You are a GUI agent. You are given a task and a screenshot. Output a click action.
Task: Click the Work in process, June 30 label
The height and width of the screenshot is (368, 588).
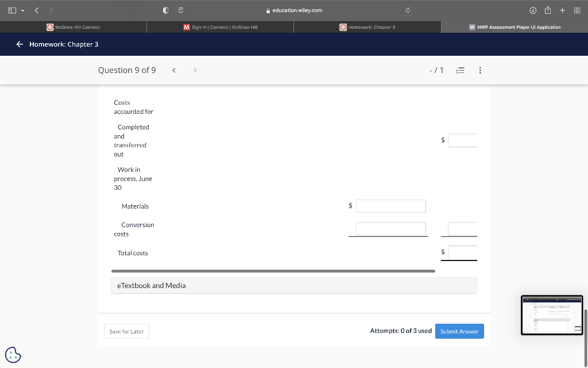point(133,179)
